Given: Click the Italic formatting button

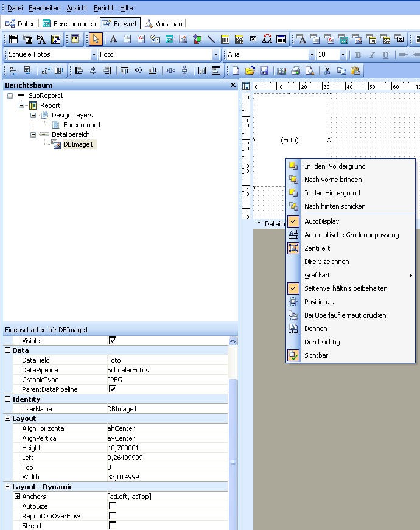Looking at the screenshot, I should (x=372, y=55).
